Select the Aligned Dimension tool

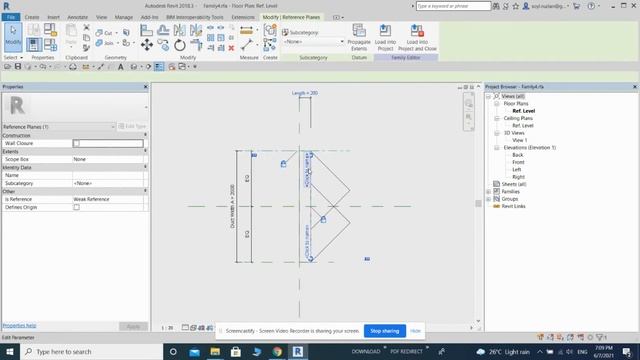[247, 45]
